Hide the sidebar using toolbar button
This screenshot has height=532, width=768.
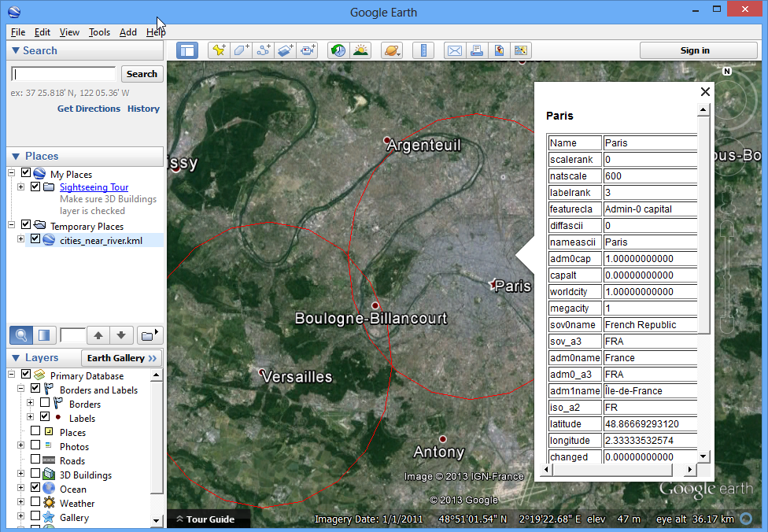[x=186, y=50]
